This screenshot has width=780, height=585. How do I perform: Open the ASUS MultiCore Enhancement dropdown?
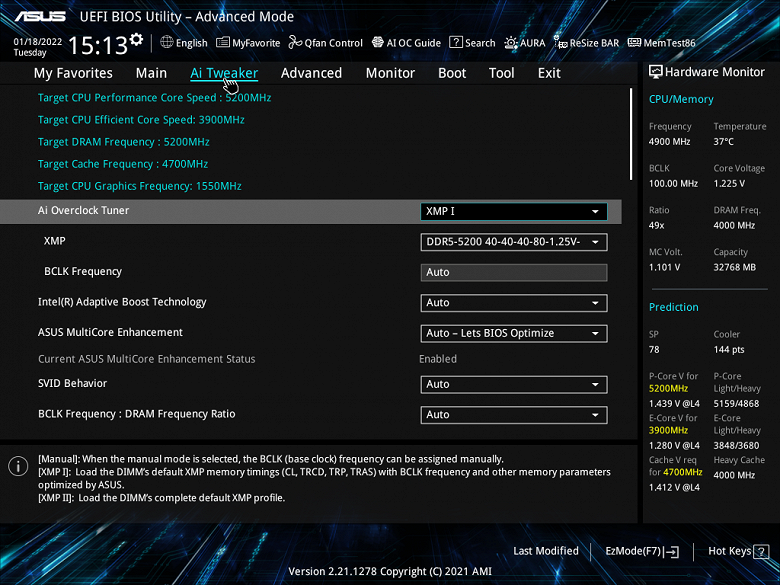click(x=514, y=334)
